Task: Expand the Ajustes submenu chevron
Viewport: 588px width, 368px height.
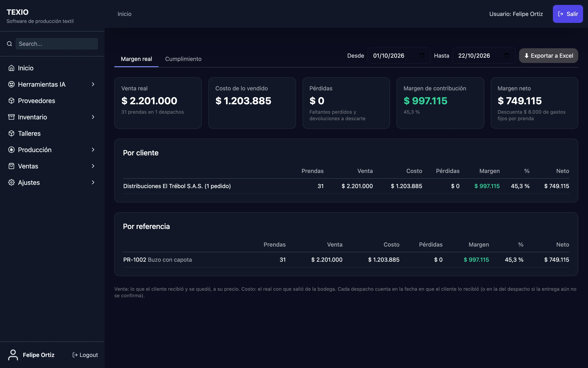Action: click(x=93, y=182)
